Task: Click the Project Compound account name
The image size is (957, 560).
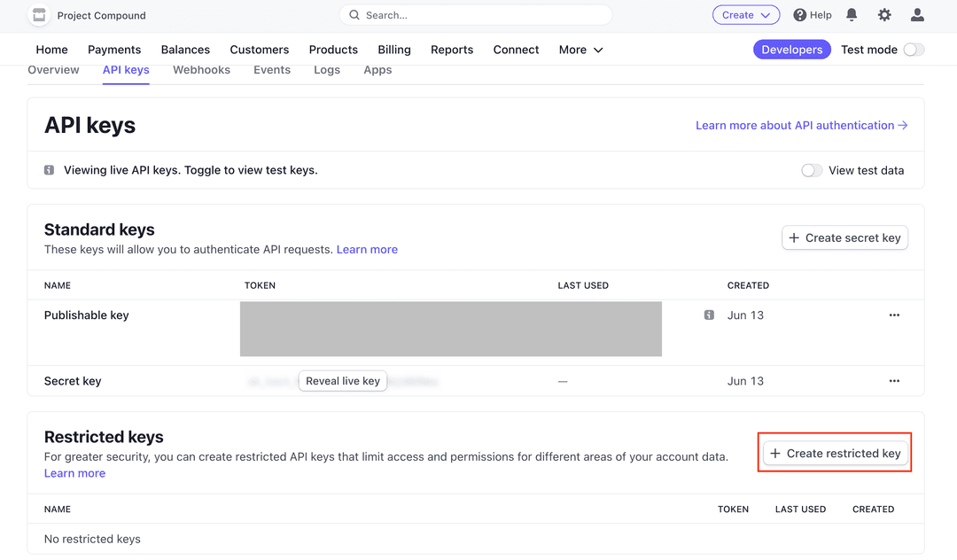Action: pos(101,15)
